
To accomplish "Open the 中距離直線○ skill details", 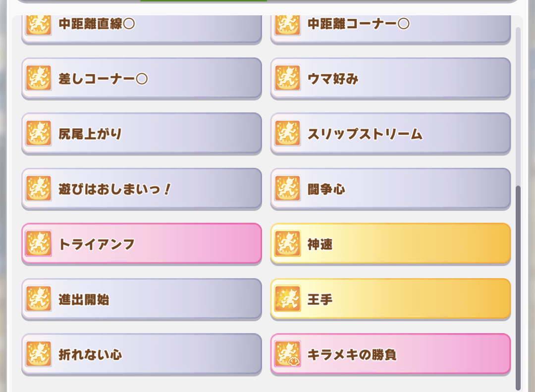I will [142, 29].
